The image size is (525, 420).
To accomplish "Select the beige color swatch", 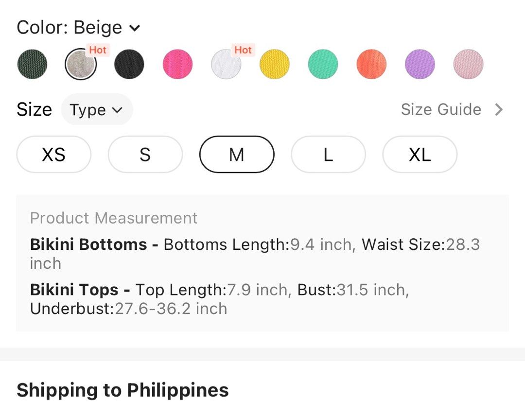I will [81, 64].
